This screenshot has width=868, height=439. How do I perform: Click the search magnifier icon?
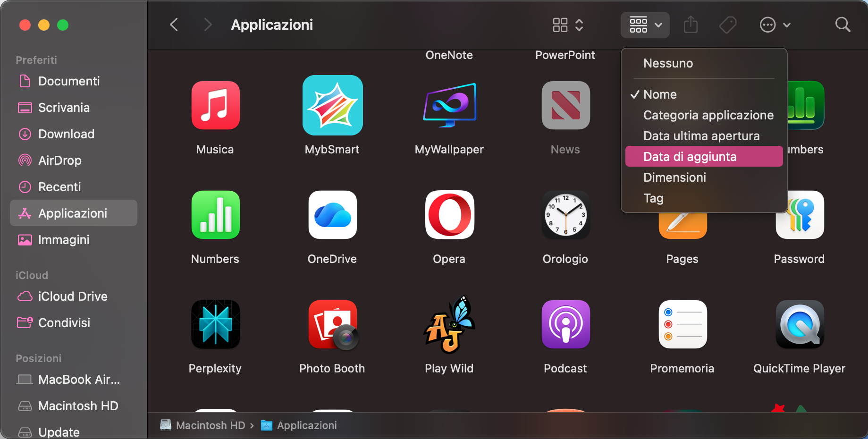pos(843,25)
